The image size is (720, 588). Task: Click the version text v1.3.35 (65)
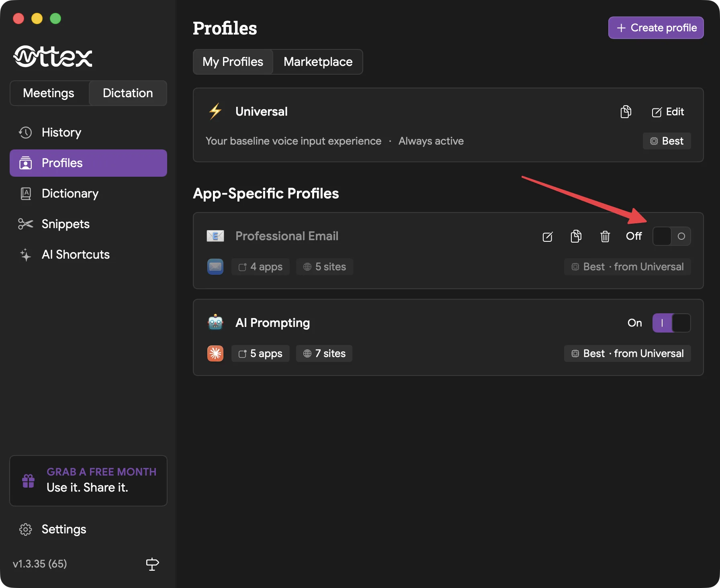[x=40, y=564]
